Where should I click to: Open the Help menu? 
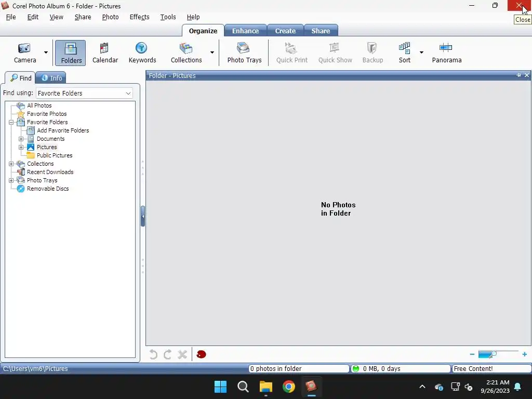pyautogui.click(x=193, y=17)
